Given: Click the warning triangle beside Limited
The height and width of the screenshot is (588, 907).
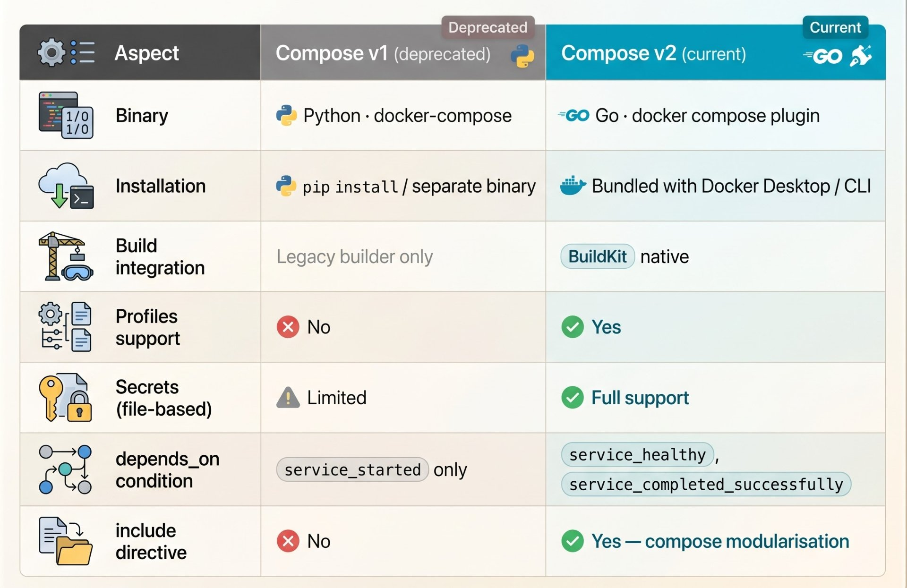Looking at the screenshot, I should click(x=288, y=397).
